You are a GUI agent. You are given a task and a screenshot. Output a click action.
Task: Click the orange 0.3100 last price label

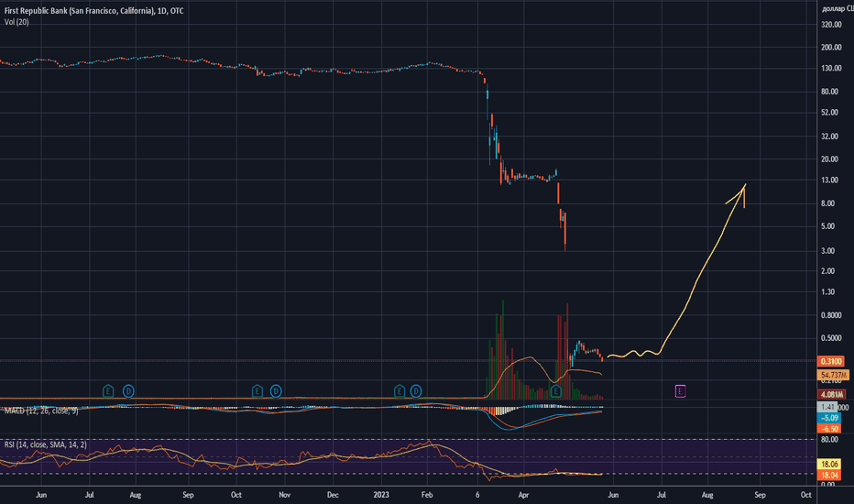tap(831, 361)
